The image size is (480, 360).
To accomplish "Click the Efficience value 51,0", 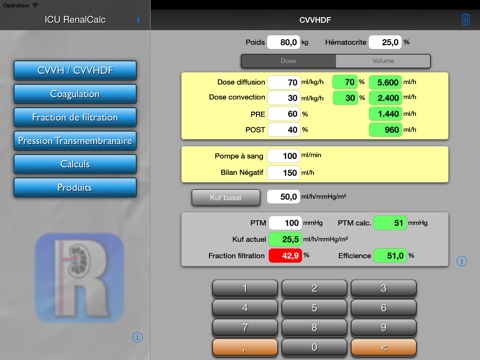I will pos(390,256).
